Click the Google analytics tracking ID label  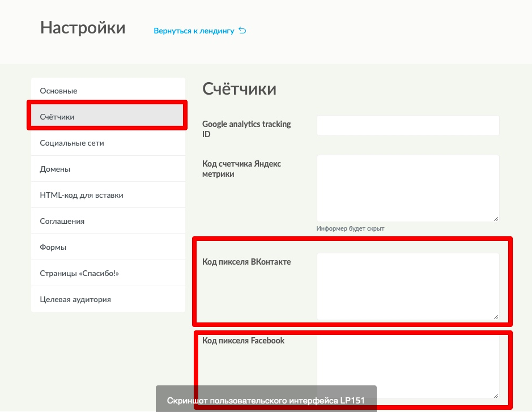point(246,129)
